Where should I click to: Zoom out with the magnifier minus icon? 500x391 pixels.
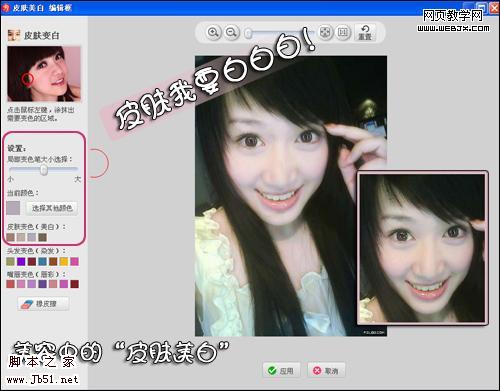coord(231,32)
